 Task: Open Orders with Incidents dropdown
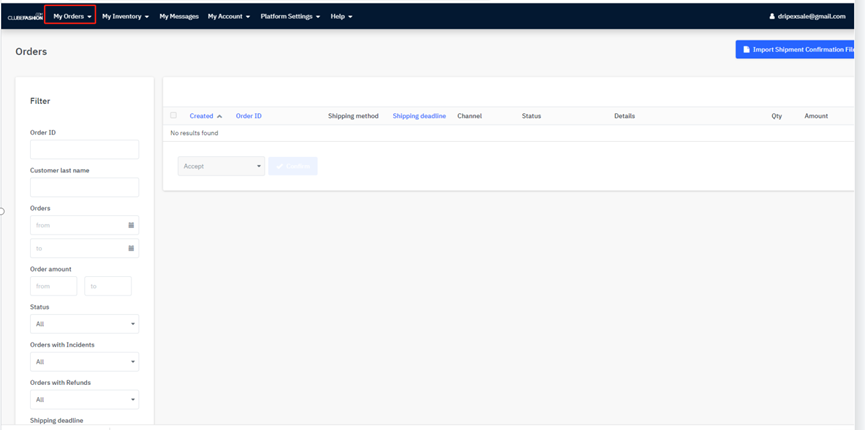coord(84,362)
